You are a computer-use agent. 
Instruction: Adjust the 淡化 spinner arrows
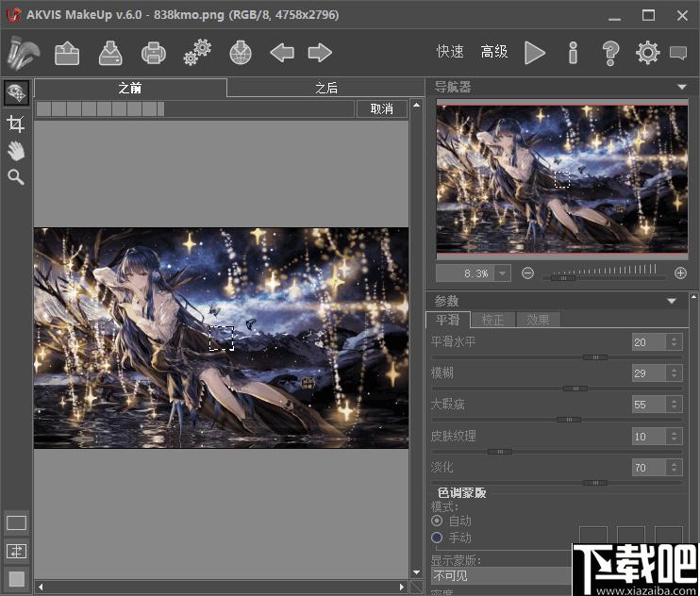coord(675,467)
